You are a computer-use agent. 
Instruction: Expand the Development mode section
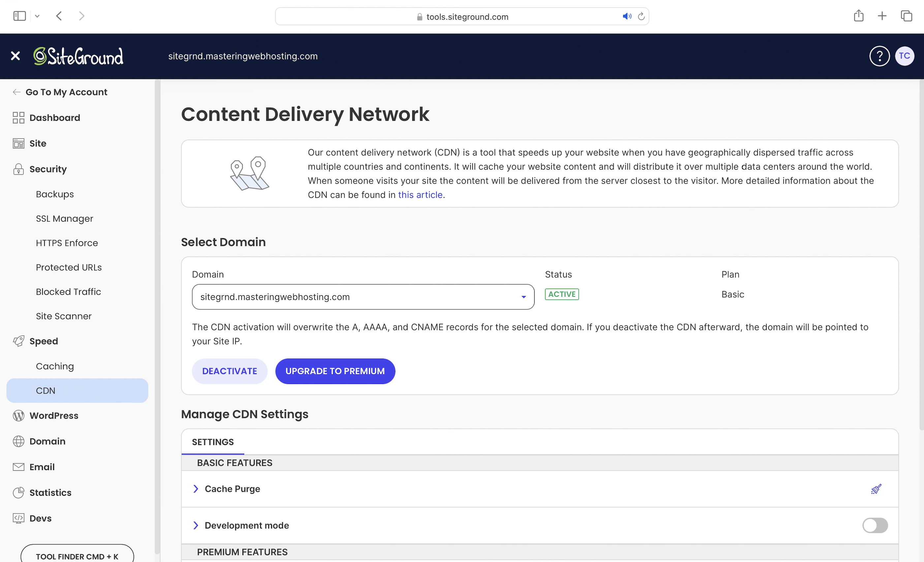click(195, 525)
